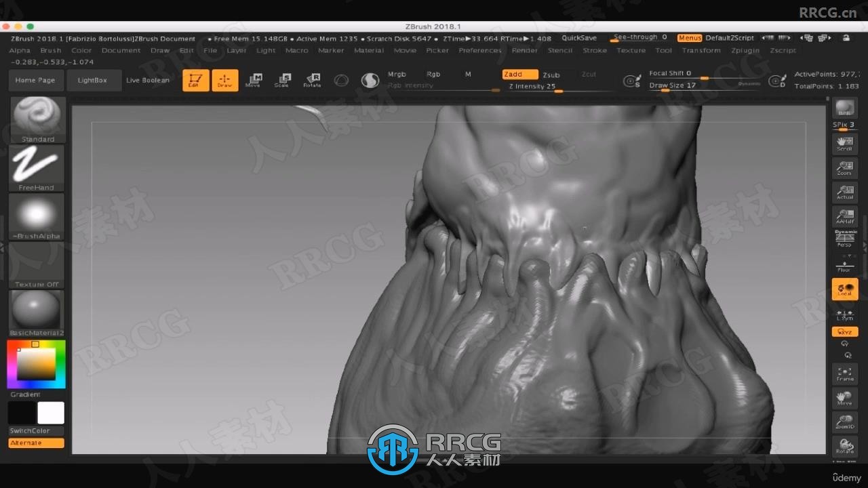This screenshot has width=868, height=488.
Task: Toggle the Menus button
Action: pyautogui.click(x=690, y=38)
